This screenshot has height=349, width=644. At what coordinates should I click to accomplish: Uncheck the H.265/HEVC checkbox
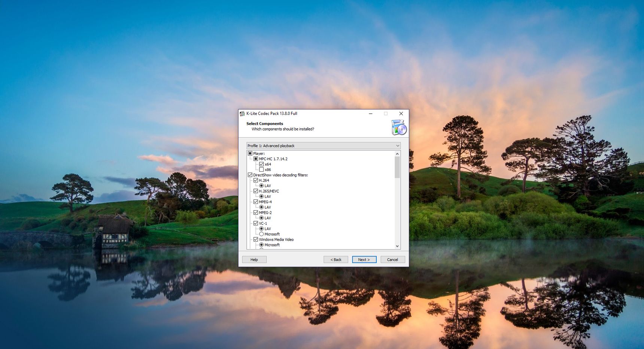256,191
